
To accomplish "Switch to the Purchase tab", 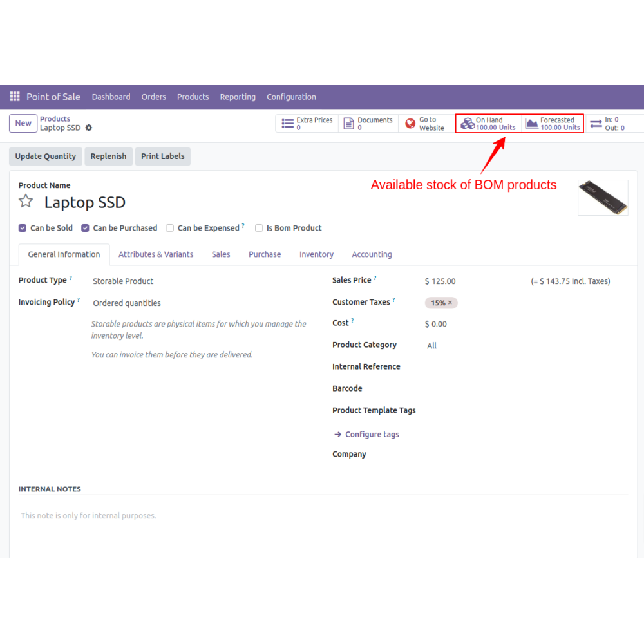I will (265, 254).
